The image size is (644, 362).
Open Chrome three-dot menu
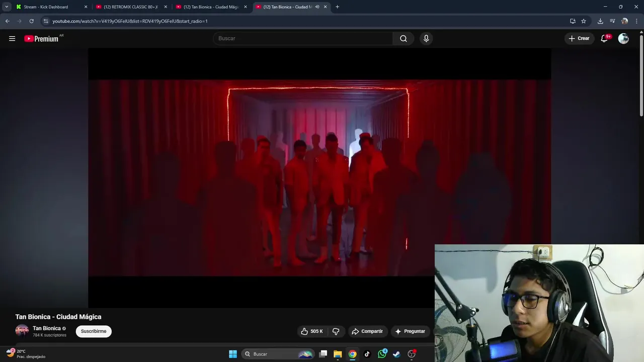coord(637,21)
